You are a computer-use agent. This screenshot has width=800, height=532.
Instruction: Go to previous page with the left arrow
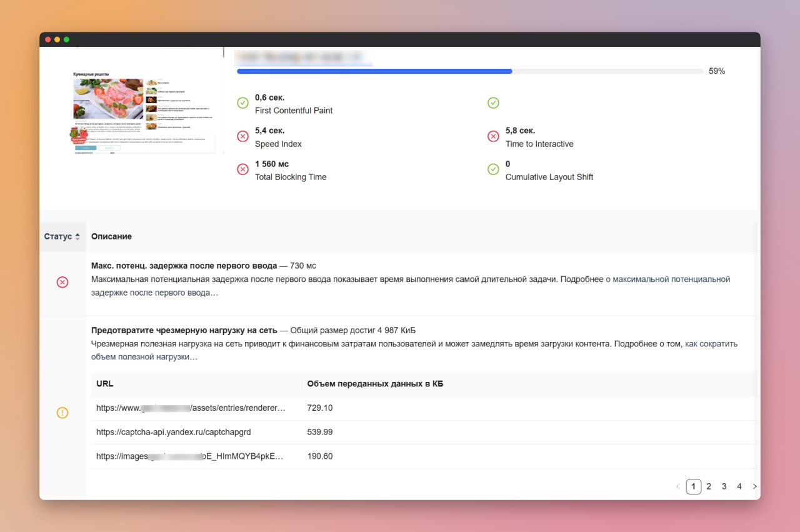tap(678, 486)
